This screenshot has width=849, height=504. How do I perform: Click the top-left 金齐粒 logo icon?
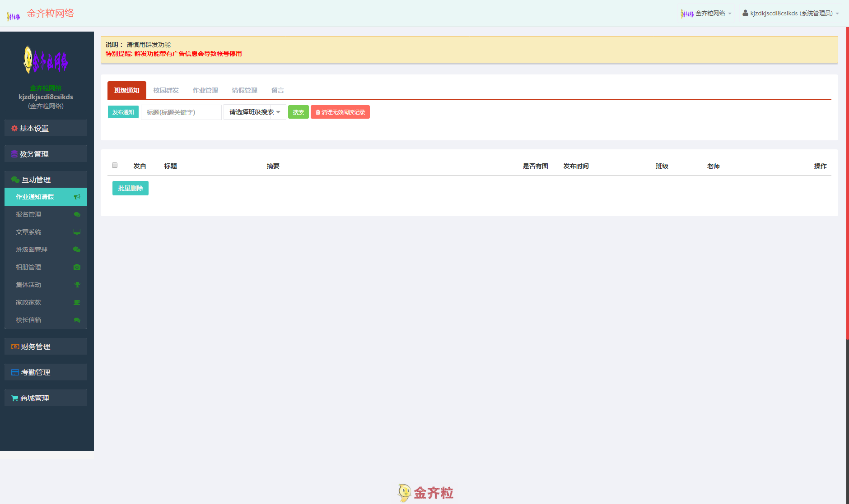[14, 16]
